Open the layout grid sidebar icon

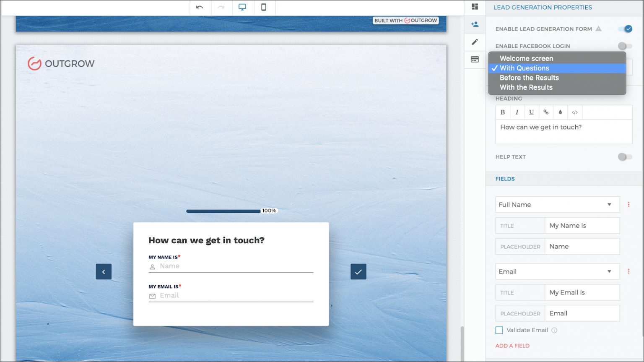click(x=475, y=7)
